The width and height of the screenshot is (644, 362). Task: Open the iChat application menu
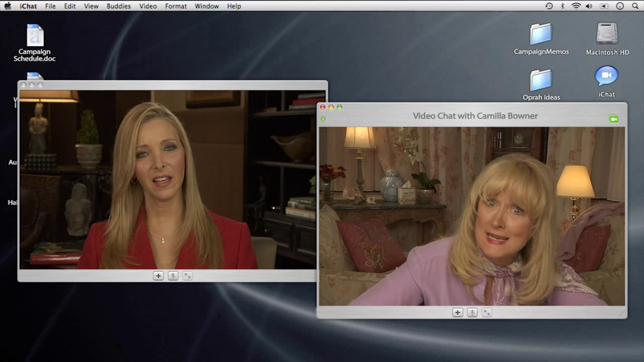click(x=28, y=6)
